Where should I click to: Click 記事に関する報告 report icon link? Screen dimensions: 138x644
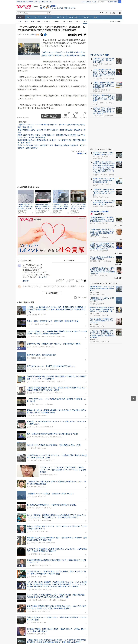pos(24,118)
